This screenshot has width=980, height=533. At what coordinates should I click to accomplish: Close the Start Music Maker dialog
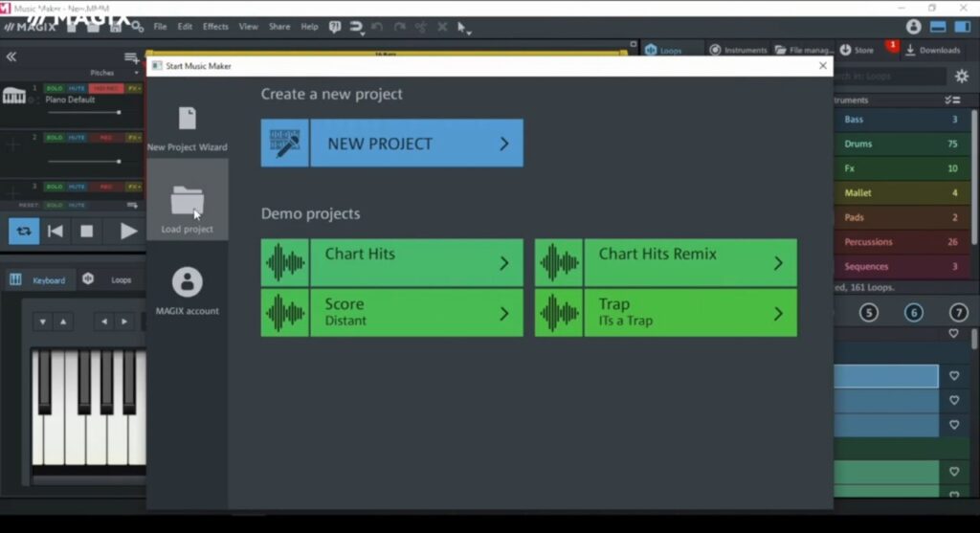point(822,66)
